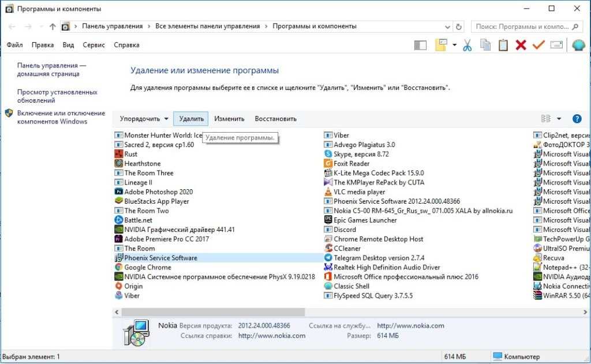Image resolution: width=591 pixels, height=364 pixels.
Task: Open the Сервис menu
Action: pyautogui.click(x=94, y=45)
